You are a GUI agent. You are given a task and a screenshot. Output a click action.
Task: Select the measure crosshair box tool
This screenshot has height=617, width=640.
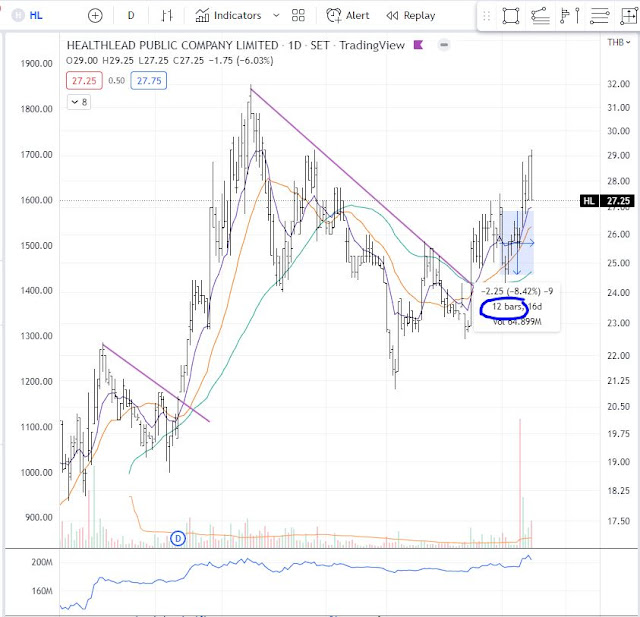point(629,16)
